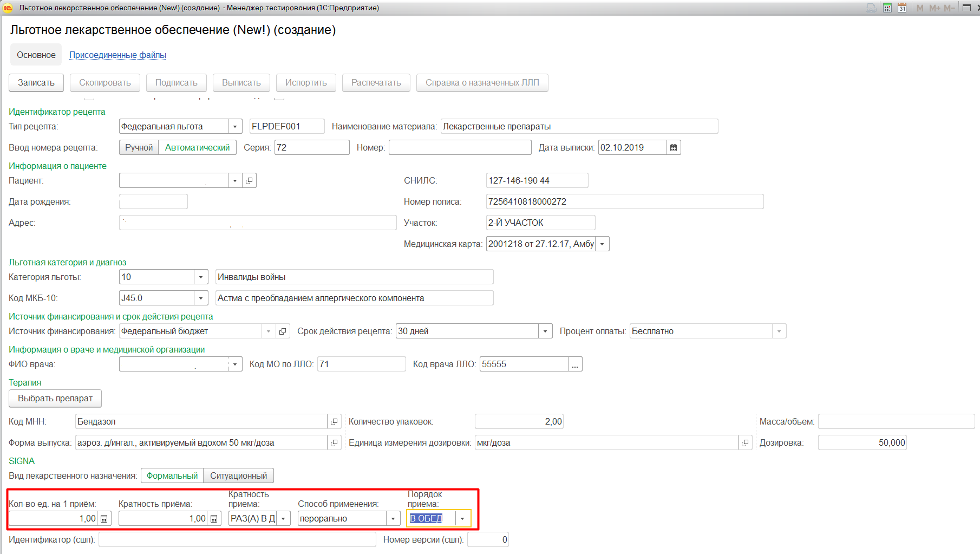Screen dimensions: 980x554
Task: Focus the Участок field
Action: [x=540, y=223]
